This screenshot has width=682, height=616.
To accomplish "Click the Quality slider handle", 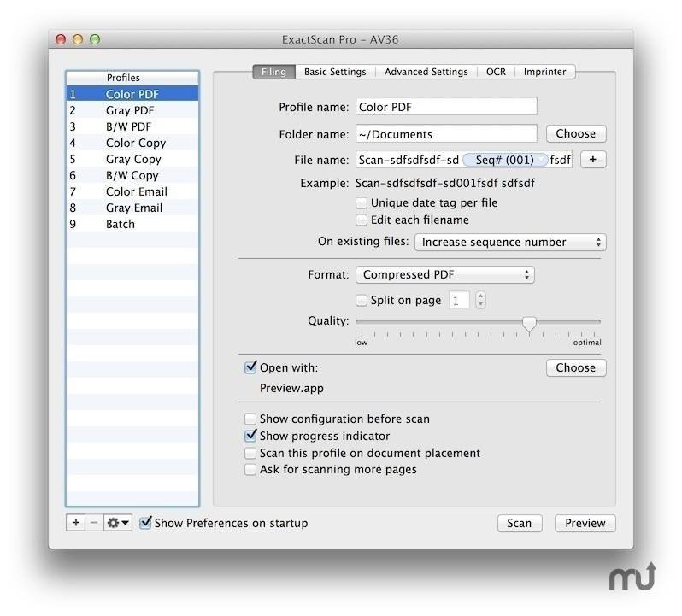I will point(529,324).
